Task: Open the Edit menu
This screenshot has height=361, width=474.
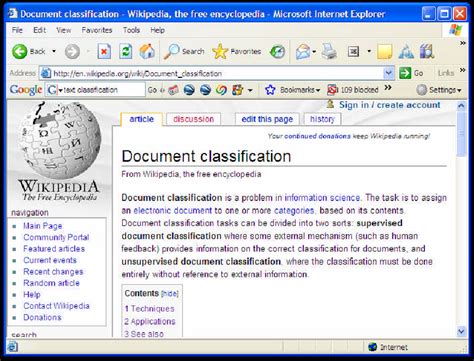Action: click(40, 30)
